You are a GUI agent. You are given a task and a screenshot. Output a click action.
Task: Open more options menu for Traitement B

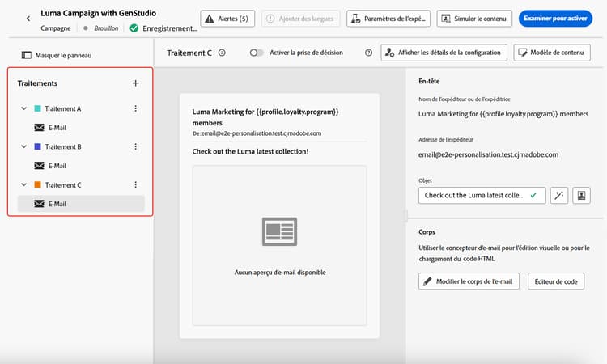coord(135,146)
